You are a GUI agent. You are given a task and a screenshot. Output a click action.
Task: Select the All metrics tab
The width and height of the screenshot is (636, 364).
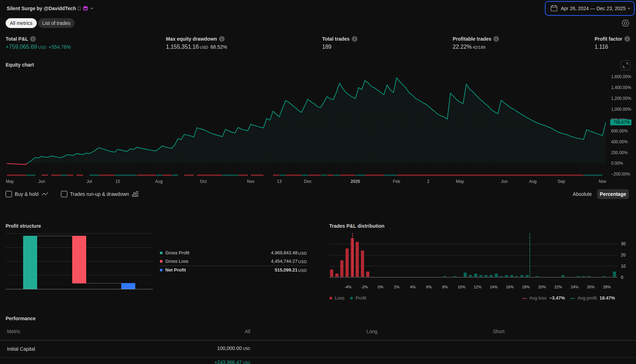[x=21, y=23]
